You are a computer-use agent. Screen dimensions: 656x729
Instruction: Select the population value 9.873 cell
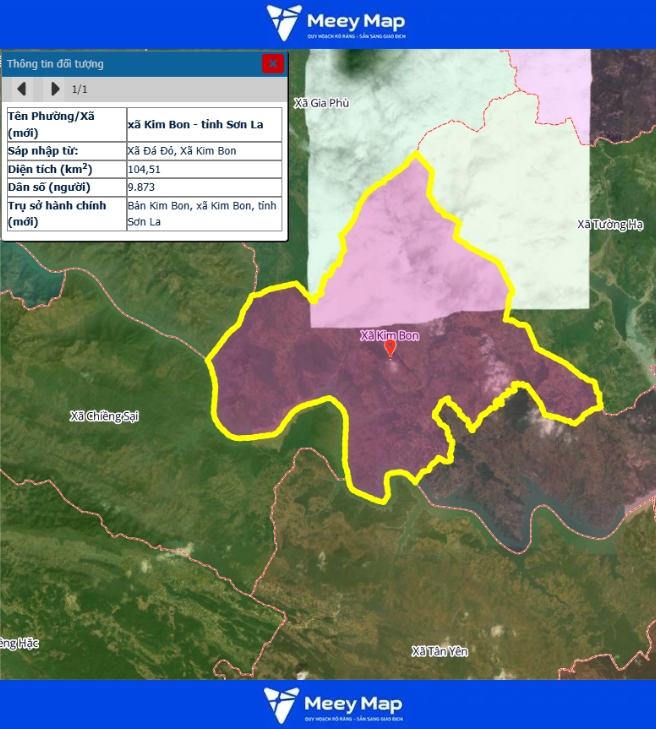click(204, 187)
